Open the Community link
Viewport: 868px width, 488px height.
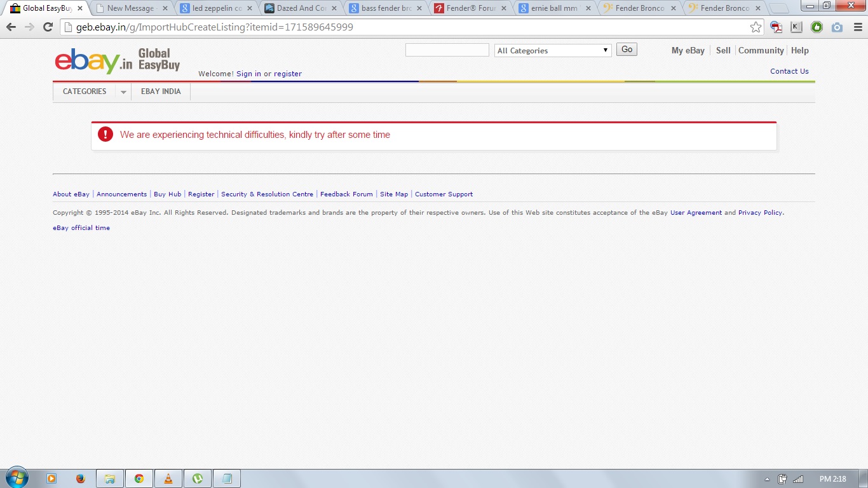click(761, 50)
